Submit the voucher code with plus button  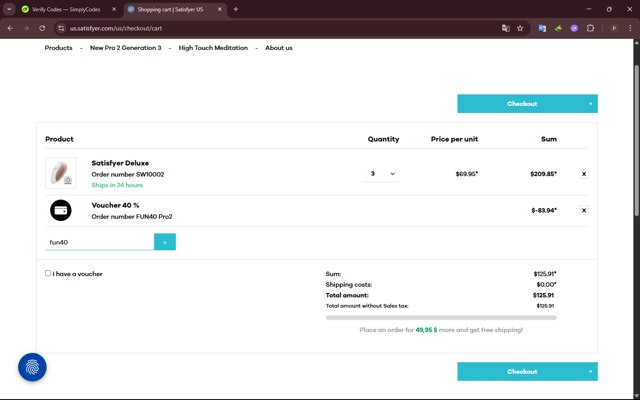[165, 242]
